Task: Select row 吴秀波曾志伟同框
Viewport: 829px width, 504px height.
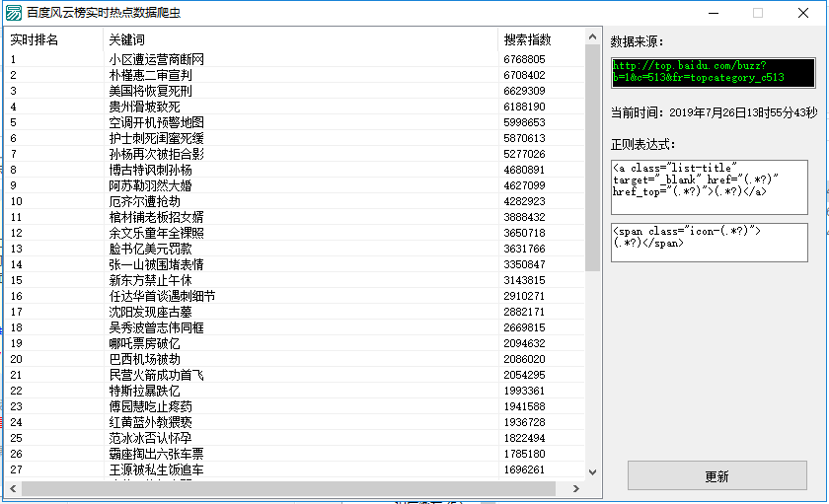Action: click(294, 327)
